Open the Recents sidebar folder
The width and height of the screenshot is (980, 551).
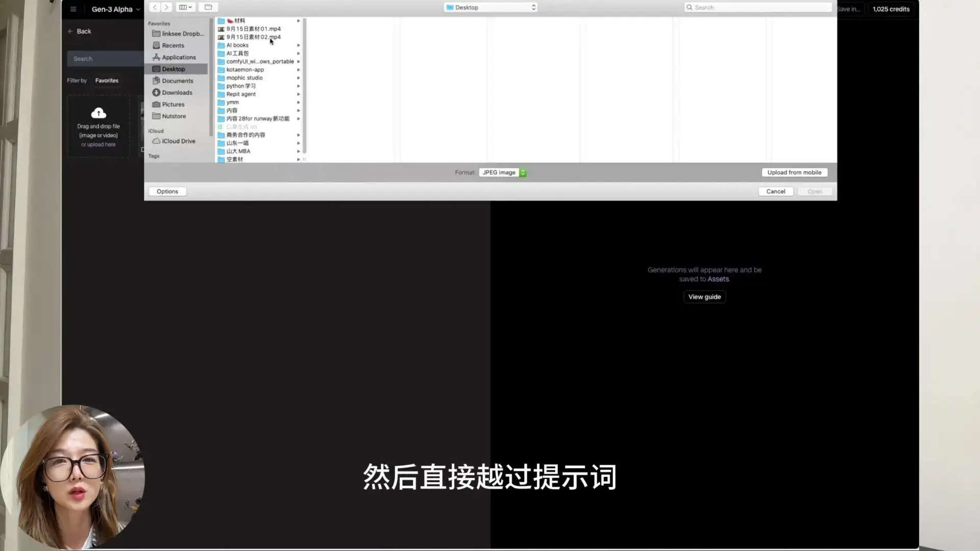173,45
